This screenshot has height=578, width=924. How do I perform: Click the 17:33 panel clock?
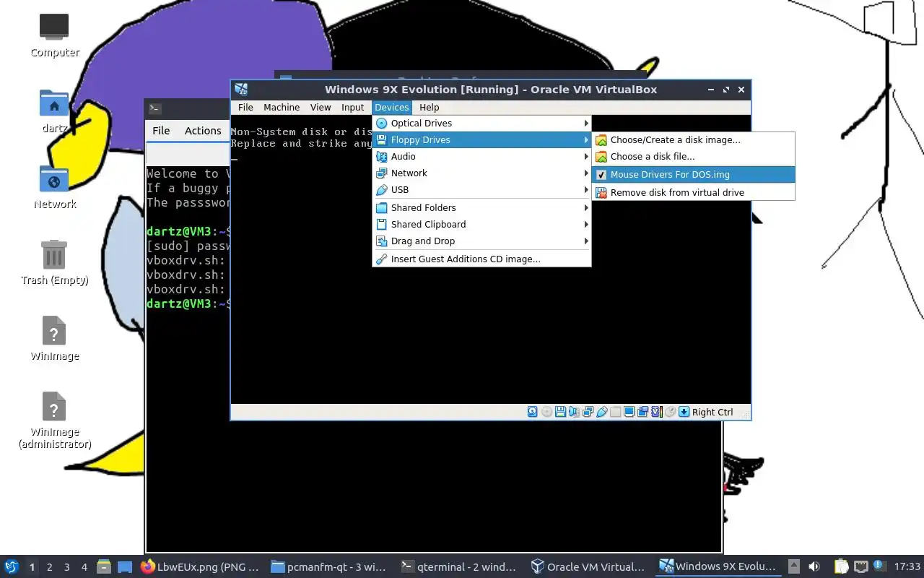coord(907,566)
